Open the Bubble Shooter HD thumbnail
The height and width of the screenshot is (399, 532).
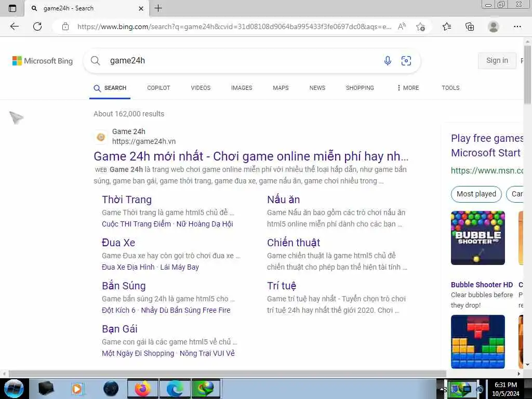(478, 238)
